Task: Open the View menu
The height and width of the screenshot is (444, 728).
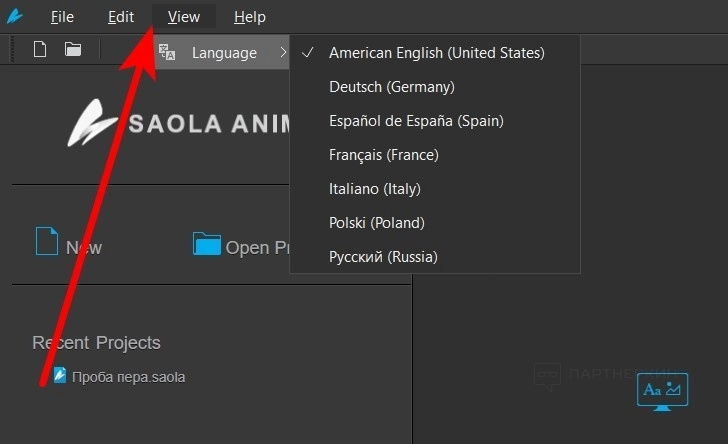Action: pyautogui.click(x=184, y=17)
